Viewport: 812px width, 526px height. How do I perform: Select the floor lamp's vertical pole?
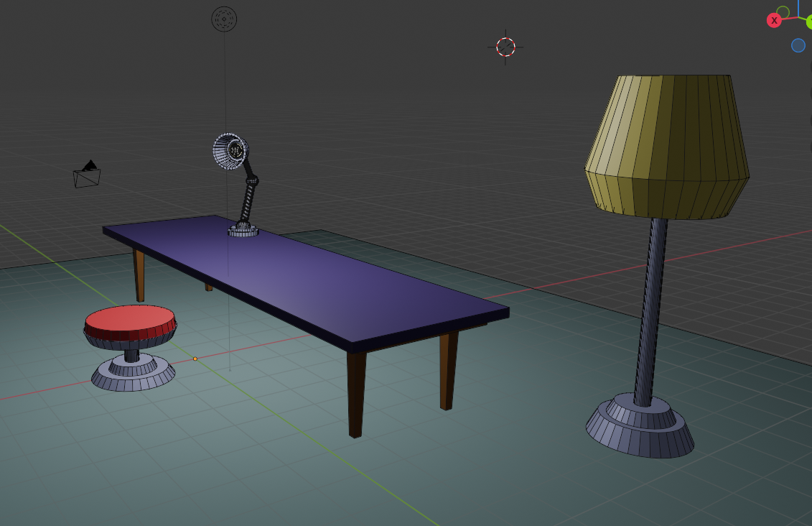tap(650, 309)
